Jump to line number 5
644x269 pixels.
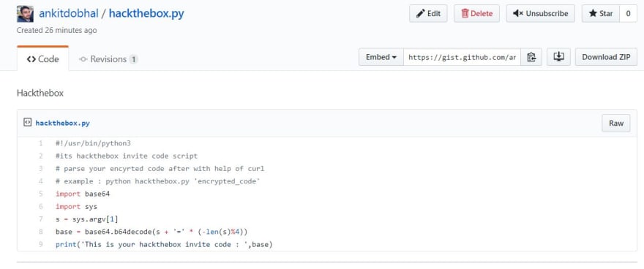[41, 194]
